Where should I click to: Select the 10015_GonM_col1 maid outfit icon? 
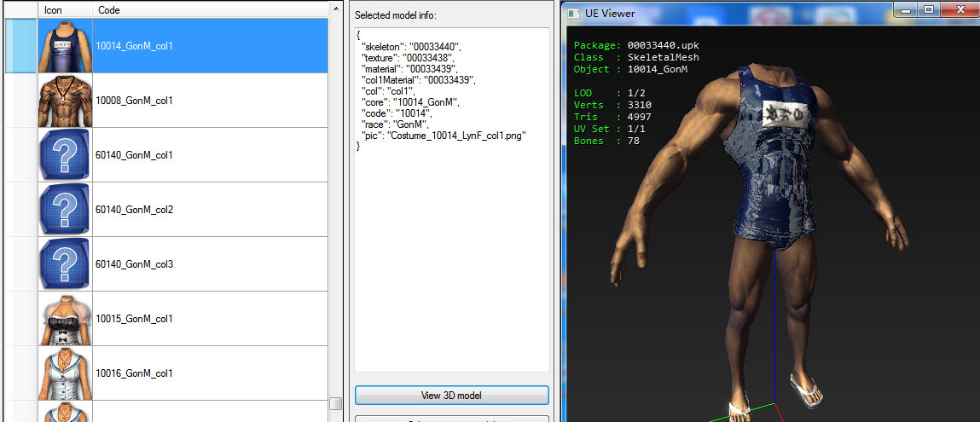point(65,319)
